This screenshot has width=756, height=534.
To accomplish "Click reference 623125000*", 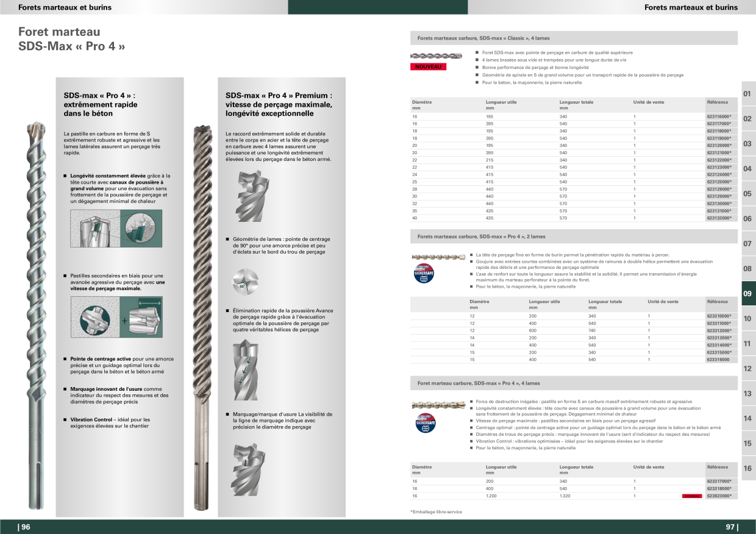I will pos(719,182).
